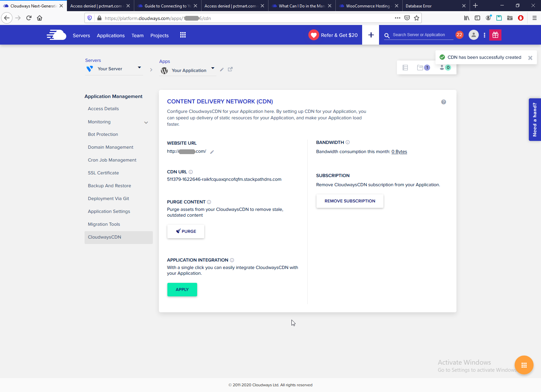This screenshot has height=392, width=541.
Task: Open the orange floating grid button
Action: [524, 365]
